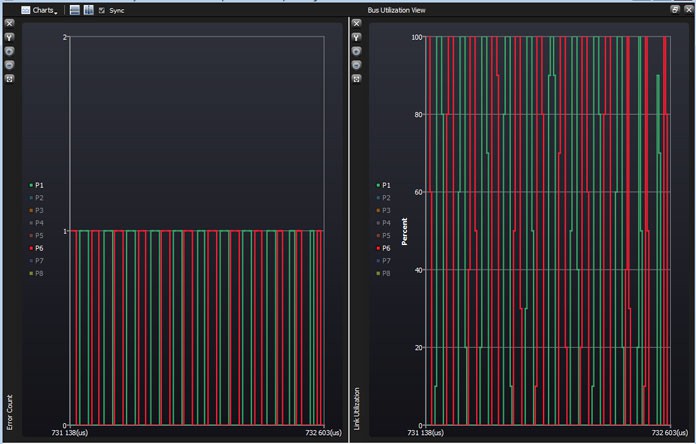Open Error Count chart settings wrench

9,37
